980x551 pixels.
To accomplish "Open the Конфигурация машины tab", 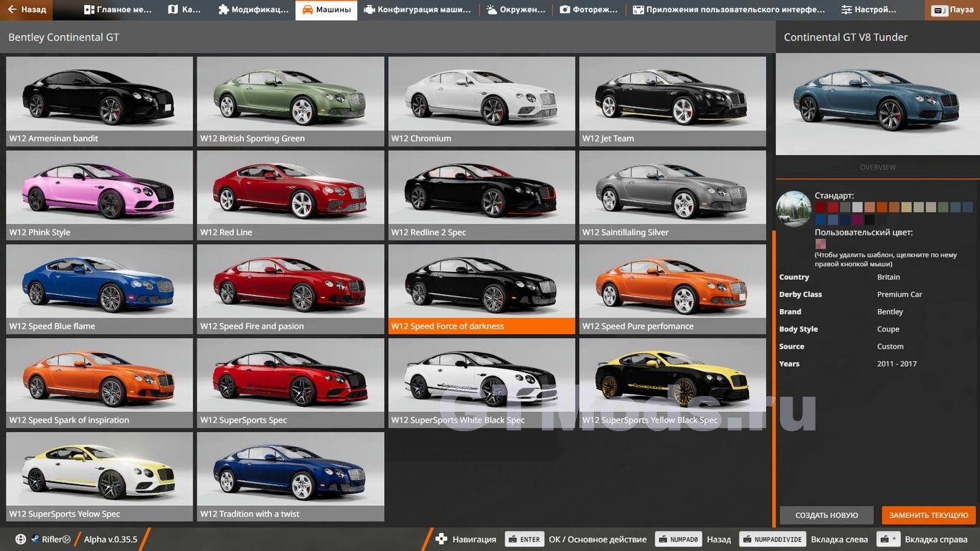I will click(x=418, y=10).
